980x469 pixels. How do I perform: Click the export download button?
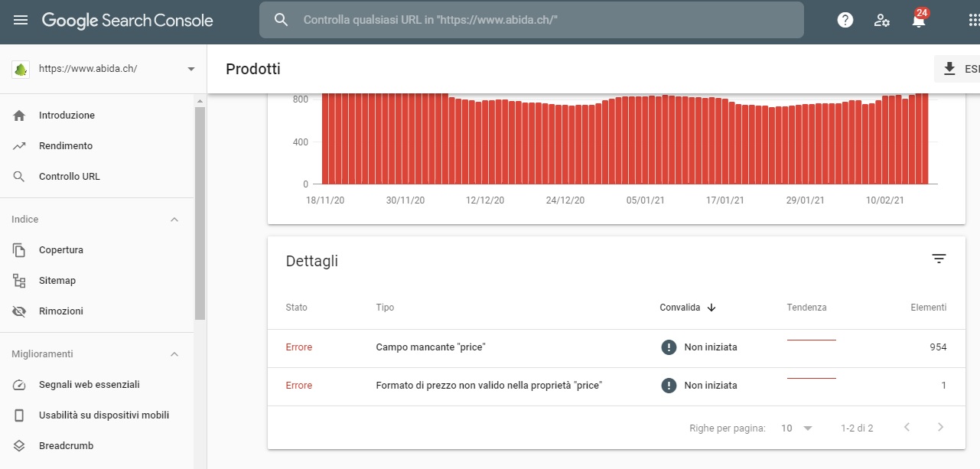[x=957, y=69]
